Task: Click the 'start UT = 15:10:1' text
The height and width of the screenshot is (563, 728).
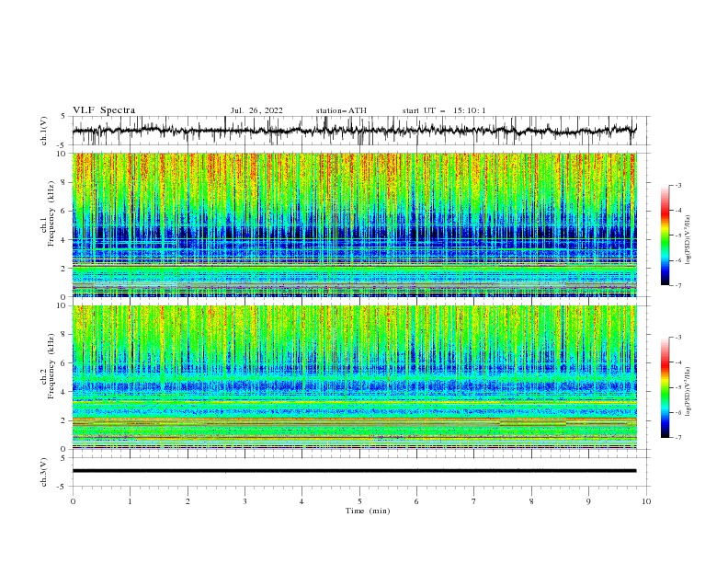Action: pyautogui.click(x=444, y=110)
